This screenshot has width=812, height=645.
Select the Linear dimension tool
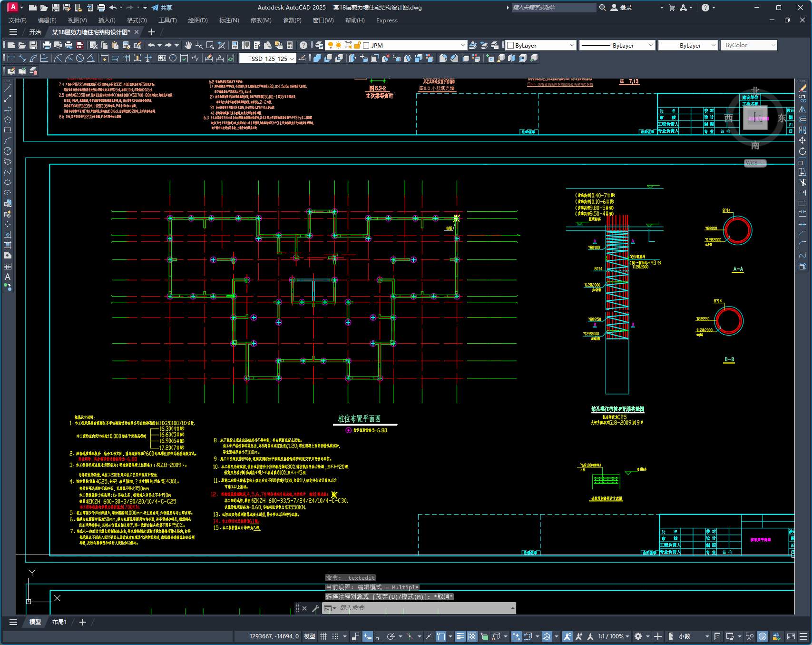[x=11, y=58]
